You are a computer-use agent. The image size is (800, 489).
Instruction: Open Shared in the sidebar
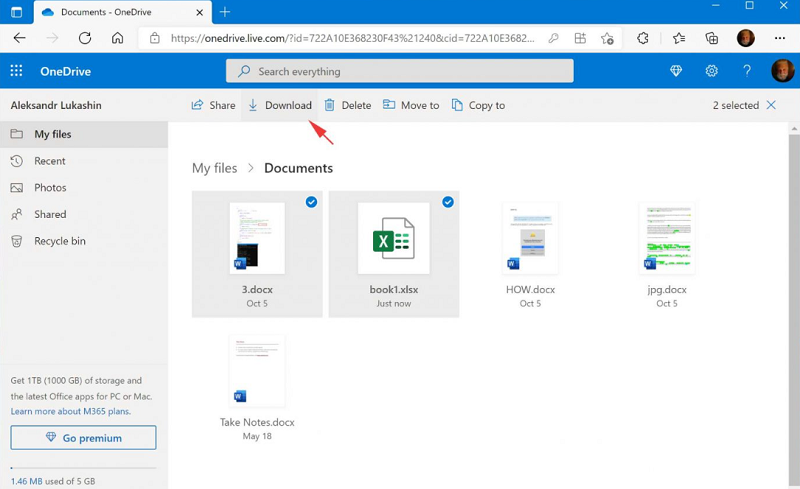(x=84, y=214)
